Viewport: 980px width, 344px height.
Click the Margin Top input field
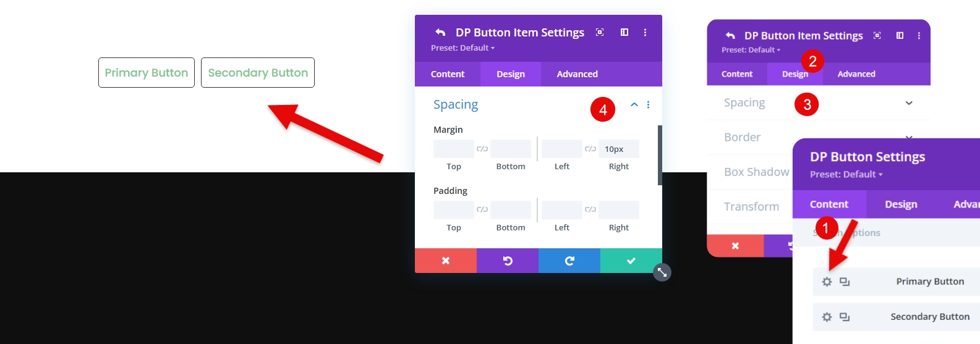tap(454, 149)
